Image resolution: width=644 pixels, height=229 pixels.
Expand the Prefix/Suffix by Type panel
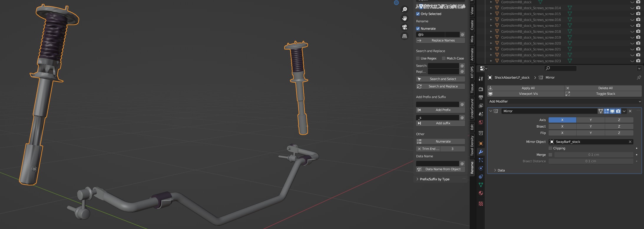pos(417,179)
